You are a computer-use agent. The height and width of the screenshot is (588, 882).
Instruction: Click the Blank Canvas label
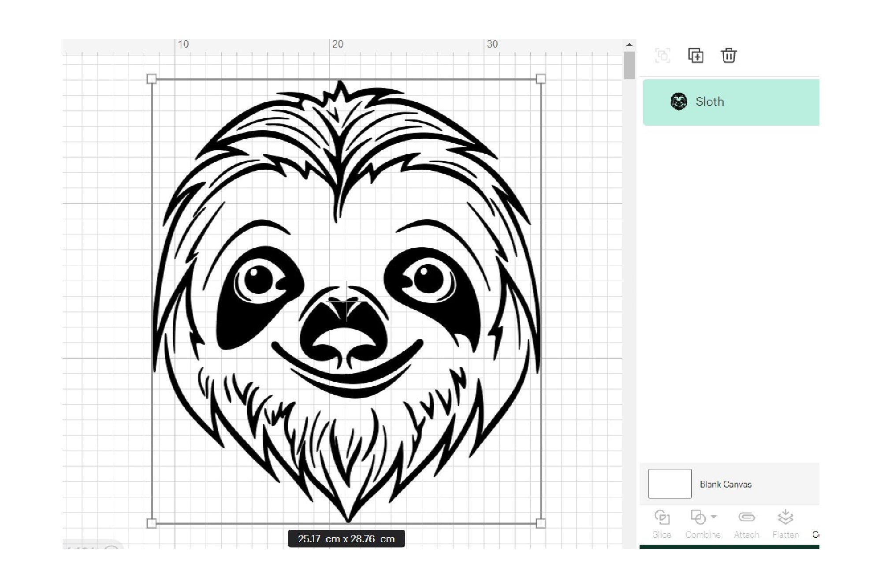point(726,484)
